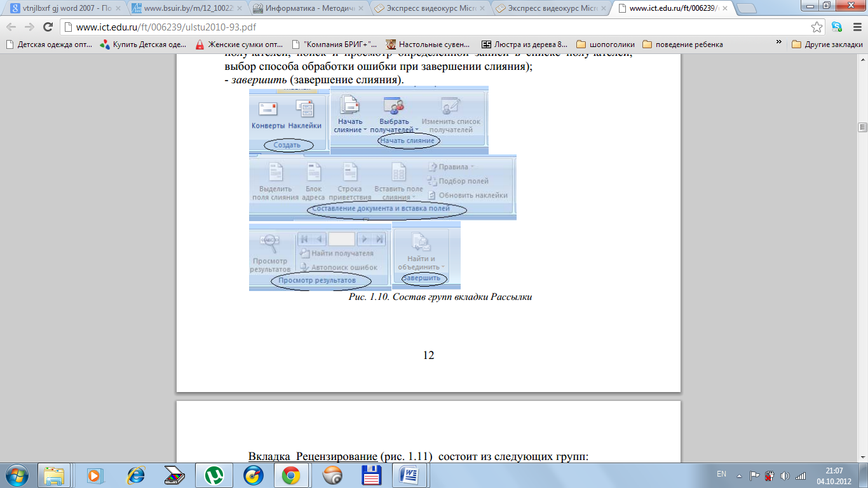Click 'Правила' dropdown in the figure
The image size is (868, 488).
pos(452,166)
